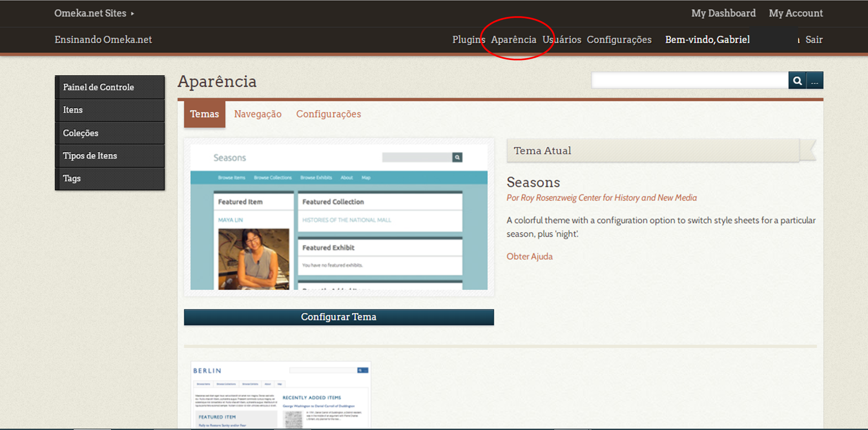Click inside the search input field
Viewport: 868px width, 430px height.
(x=690, y=80)
